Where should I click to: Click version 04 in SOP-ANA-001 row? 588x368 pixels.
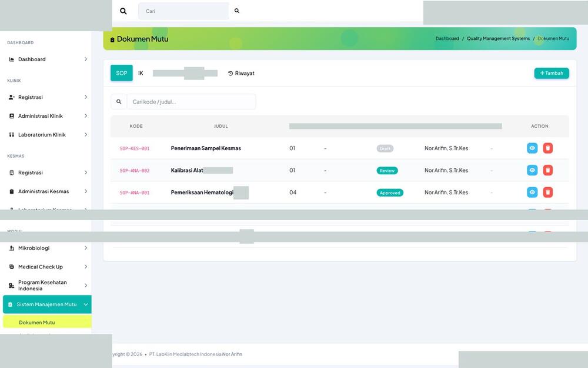(293, 193)
